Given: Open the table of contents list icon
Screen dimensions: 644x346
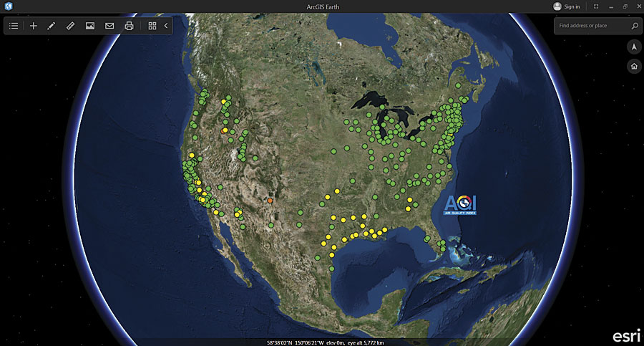Looking at the screenshot, I should coord(14,26).
